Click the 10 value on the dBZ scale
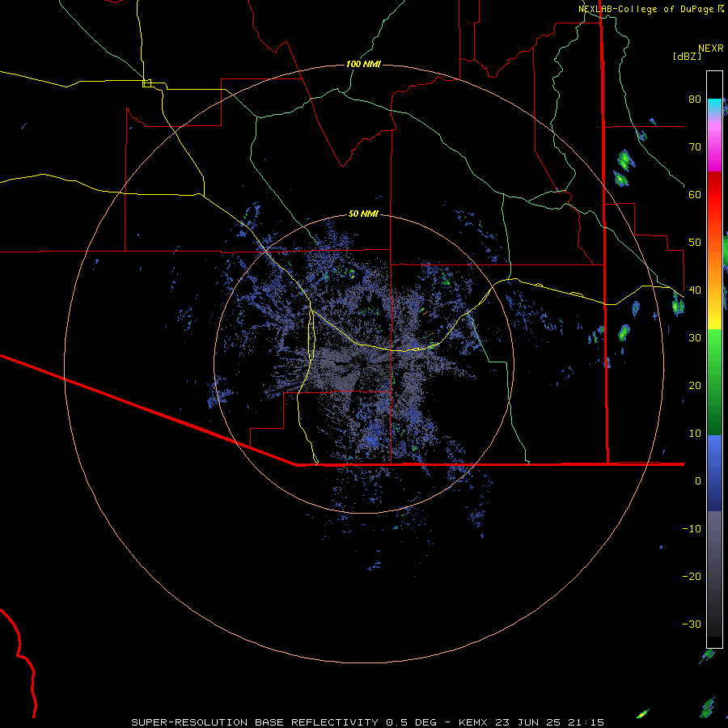The image size is (728, 728). click(x=695, y=434)
